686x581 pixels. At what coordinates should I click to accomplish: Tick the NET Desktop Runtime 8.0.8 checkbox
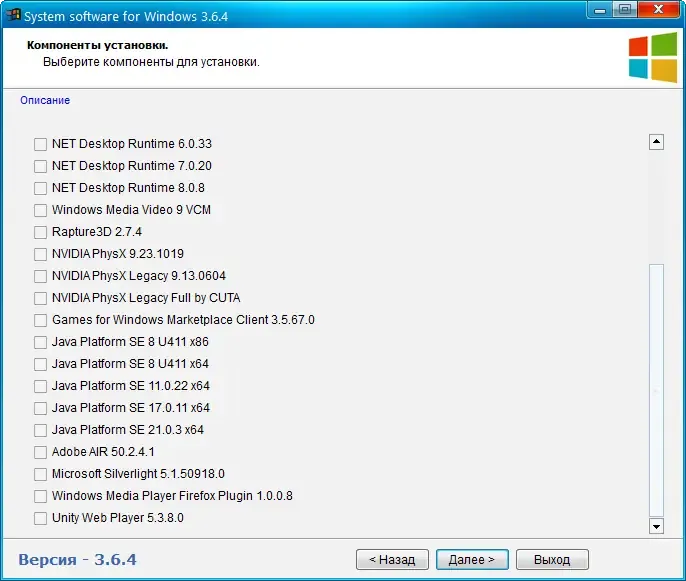point(40,188)
